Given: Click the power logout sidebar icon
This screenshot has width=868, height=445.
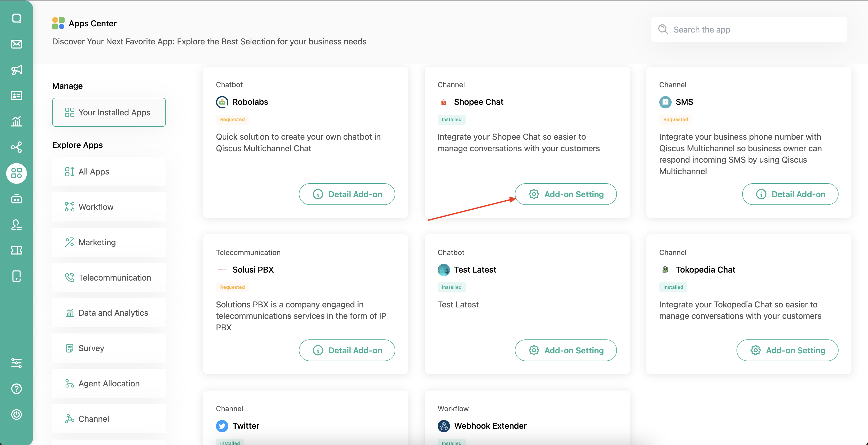Looking at the screenshot, I should 17,414.
